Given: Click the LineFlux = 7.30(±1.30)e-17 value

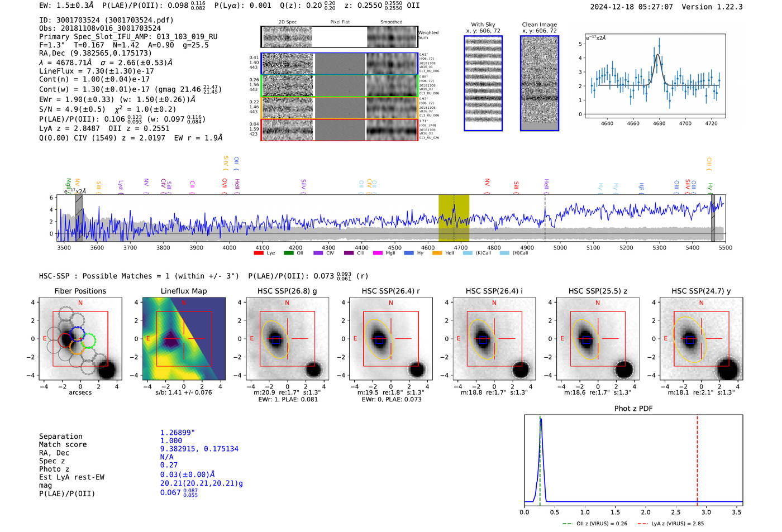Looking at the screenshot, I should (x=97, y=71).
